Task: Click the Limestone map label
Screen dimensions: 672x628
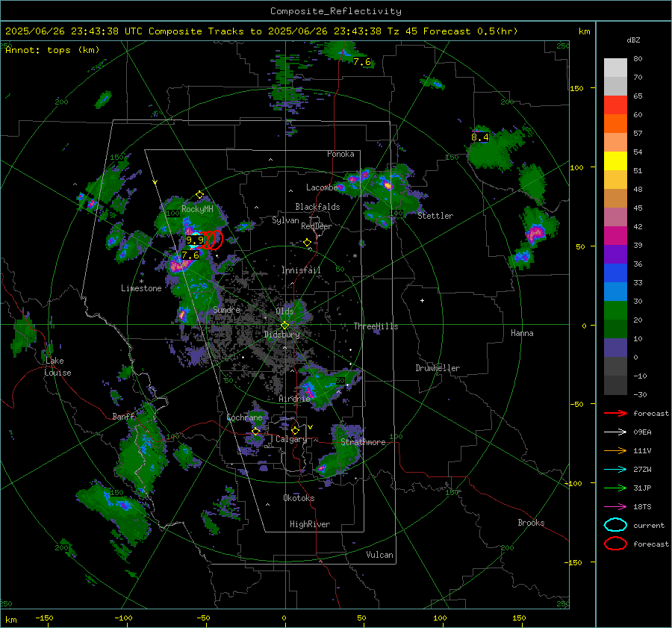Action: pos(141,288)
